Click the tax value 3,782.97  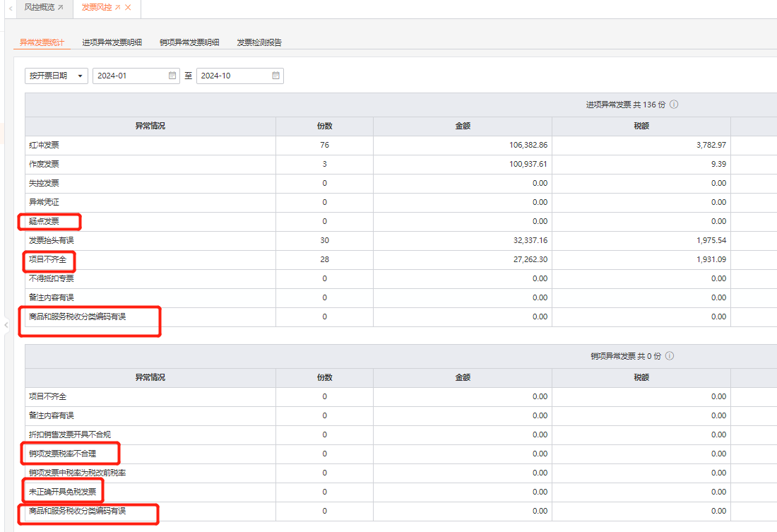[711, 145]
